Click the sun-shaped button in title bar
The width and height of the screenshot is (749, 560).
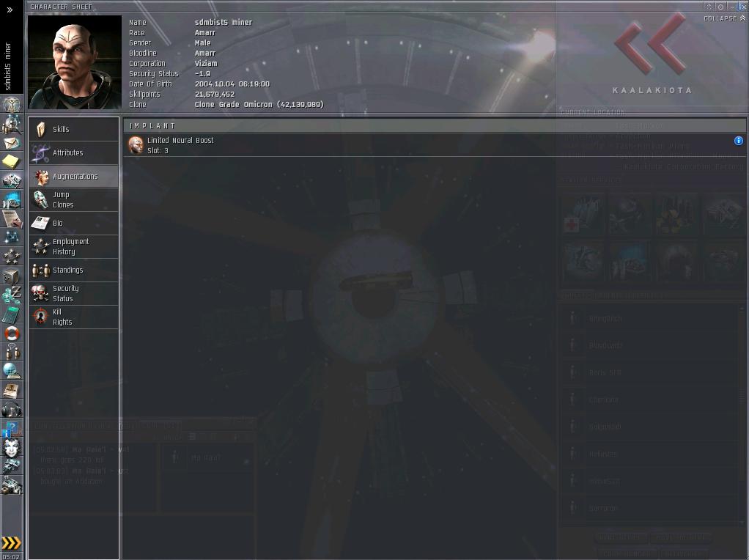(x=709, y=7)
